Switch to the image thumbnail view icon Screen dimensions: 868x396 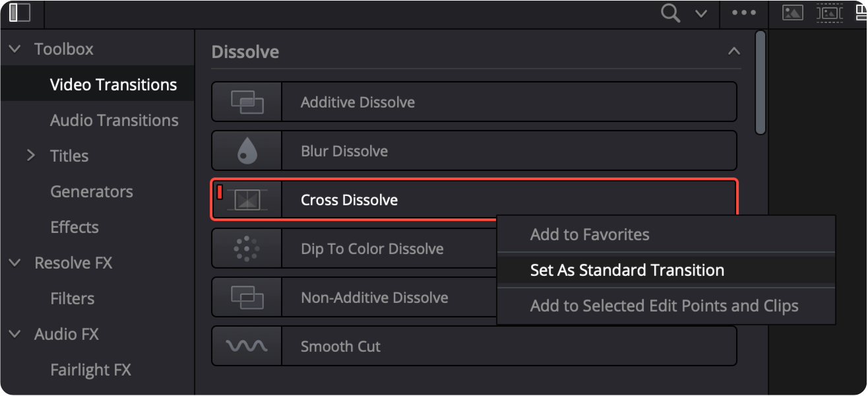point(792,13)
